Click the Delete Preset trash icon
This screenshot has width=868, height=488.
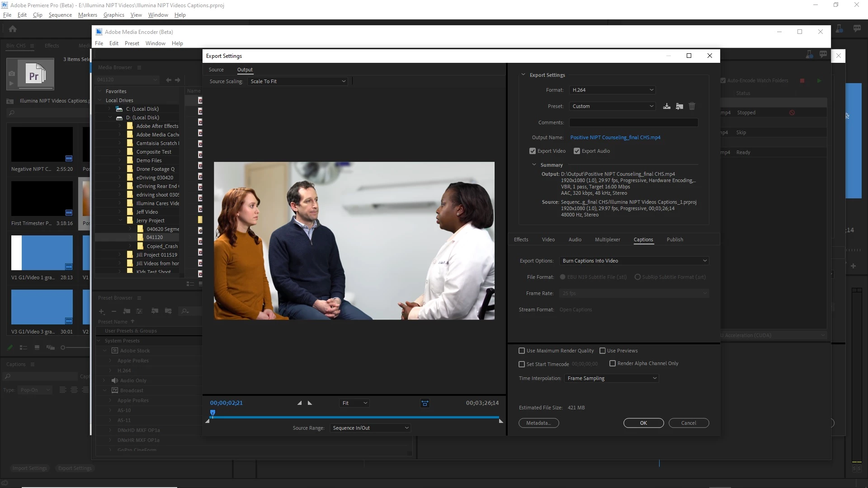point(692,106)
